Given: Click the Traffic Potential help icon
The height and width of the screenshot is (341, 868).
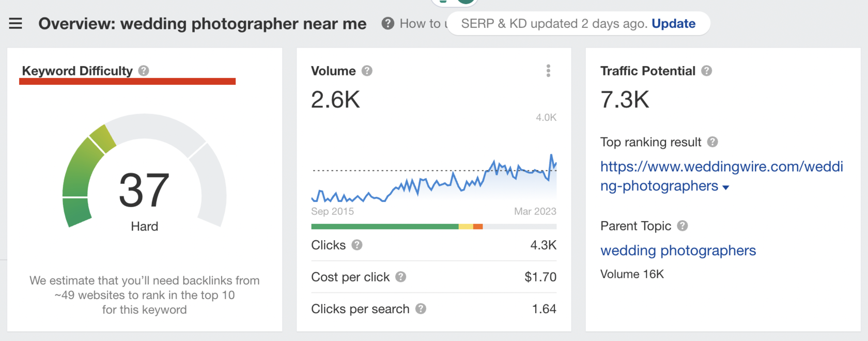Looking at the screenshot, I should point(707,71).
